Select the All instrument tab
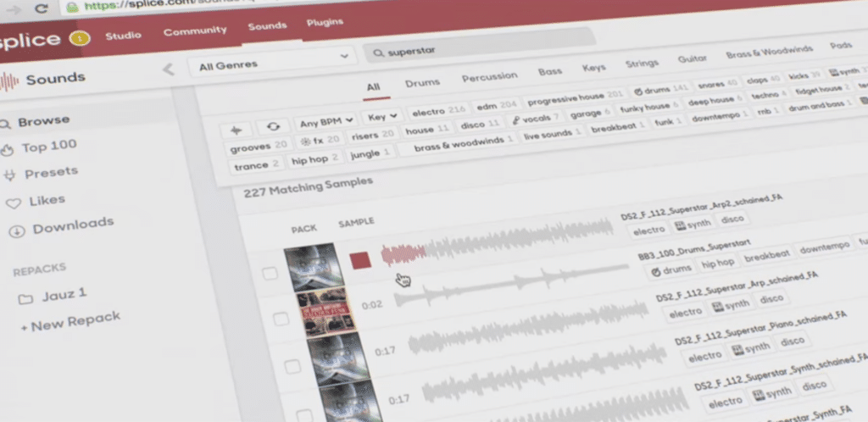868x422 pixels. pos(373,87)
